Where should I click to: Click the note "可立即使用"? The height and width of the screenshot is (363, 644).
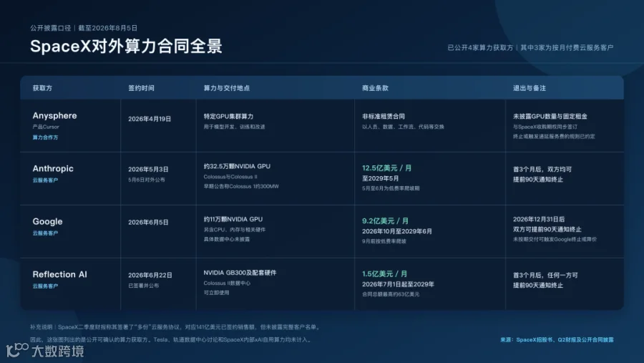point(216,293)
